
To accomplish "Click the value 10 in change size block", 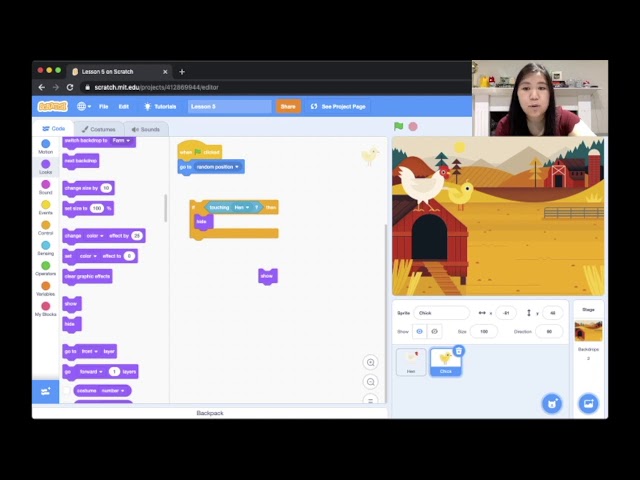I will pyautogui.click(x=106, y=188).
